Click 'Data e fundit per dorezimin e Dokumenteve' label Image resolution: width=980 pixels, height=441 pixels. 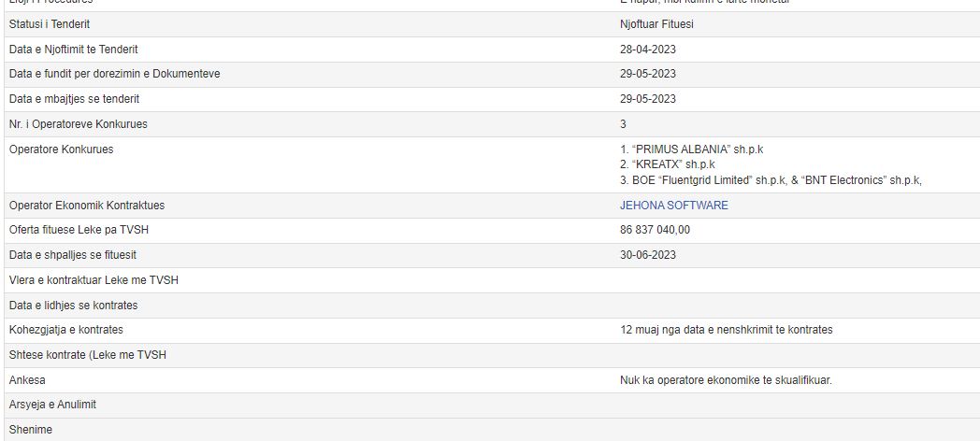[114, 74]
